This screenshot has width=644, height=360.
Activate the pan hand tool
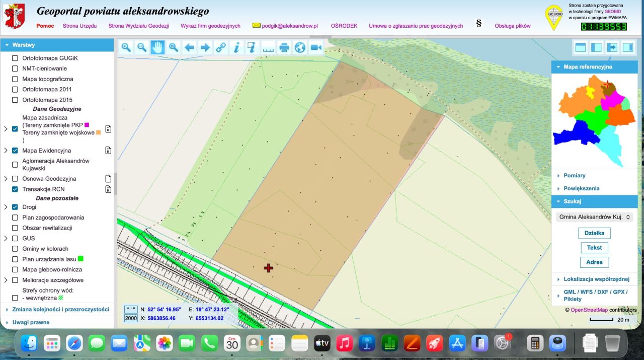[x=157, y=47]
